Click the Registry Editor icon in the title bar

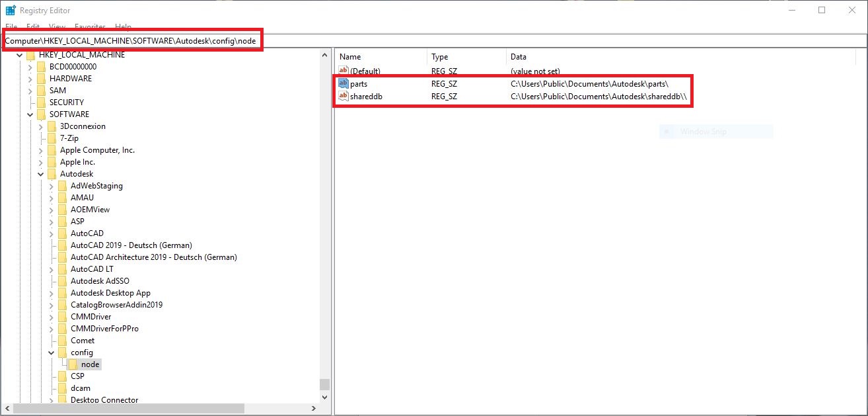(9, 9)
